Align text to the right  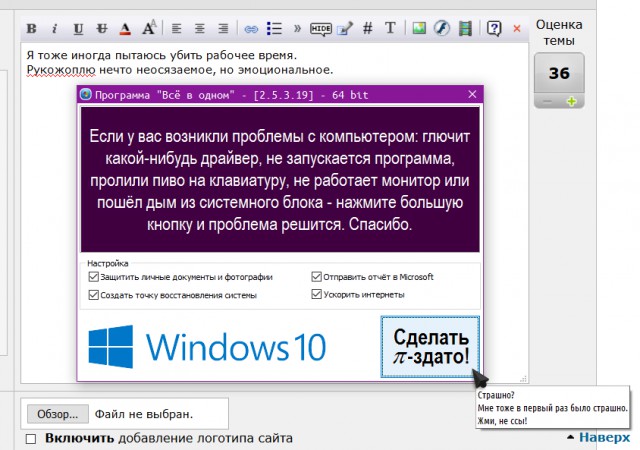[223, 29]
